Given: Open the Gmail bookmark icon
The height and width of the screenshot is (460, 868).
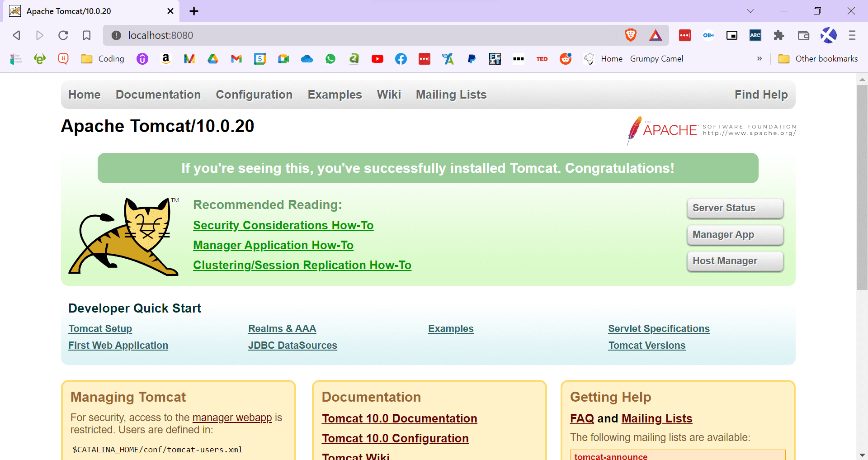Looking at the screenshot, I should coord(236,59).
